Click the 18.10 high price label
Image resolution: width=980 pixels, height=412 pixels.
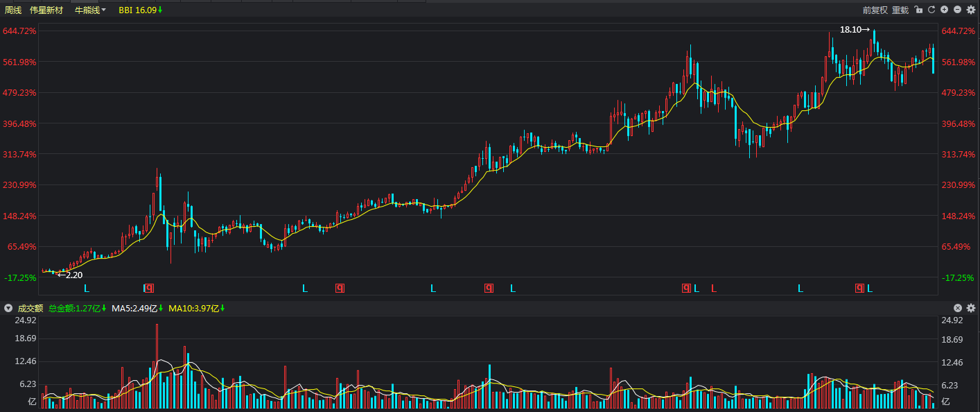pyautogui.click(x=855, y=30)
